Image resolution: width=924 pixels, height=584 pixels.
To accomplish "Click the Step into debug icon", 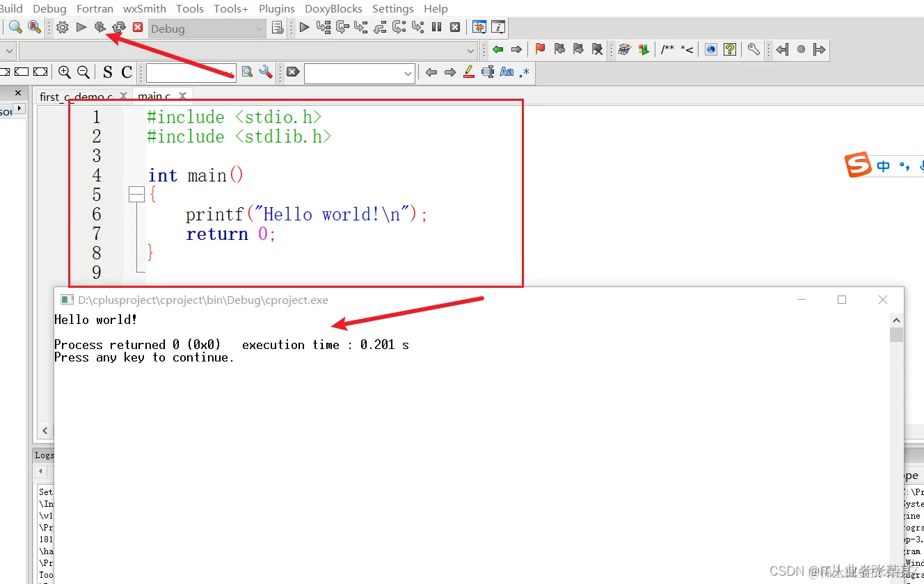I will click(x=361, y=27).
